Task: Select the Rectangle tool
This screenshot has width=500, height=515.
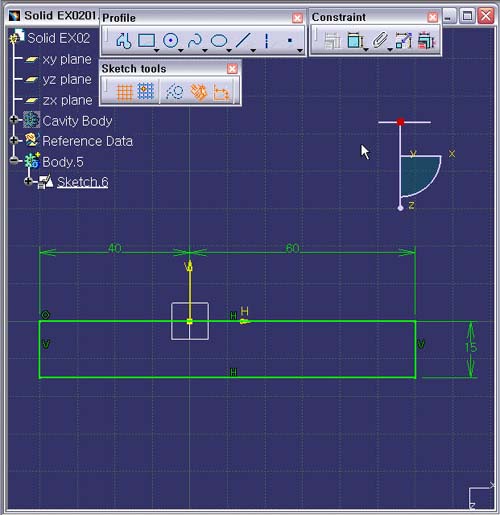Action: point(146,41)
